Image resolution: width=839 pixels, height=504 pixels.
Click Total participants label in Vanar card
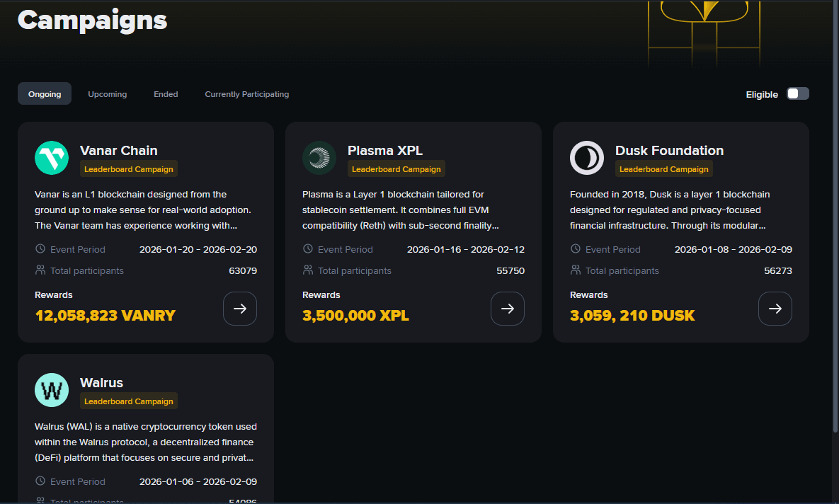[86, 270]
